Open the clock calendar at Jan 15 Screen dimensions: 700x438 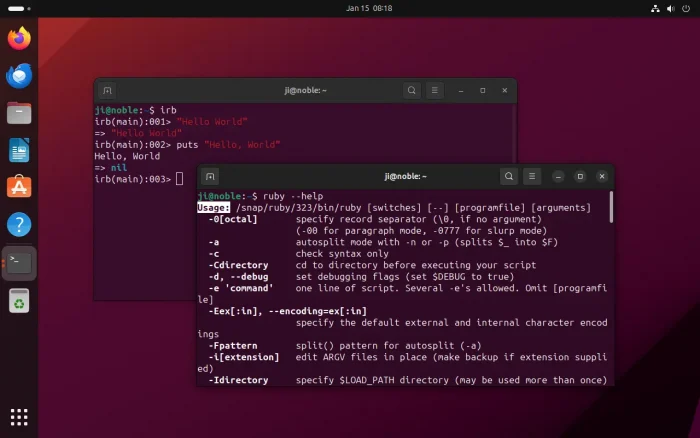[x=369, y=8]
